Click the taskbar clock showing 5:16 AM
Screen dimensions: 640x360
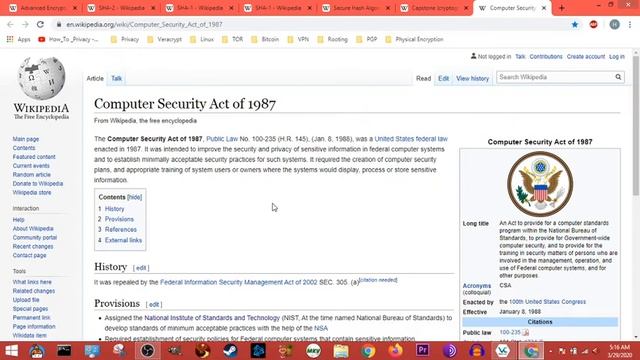point(620,351)
